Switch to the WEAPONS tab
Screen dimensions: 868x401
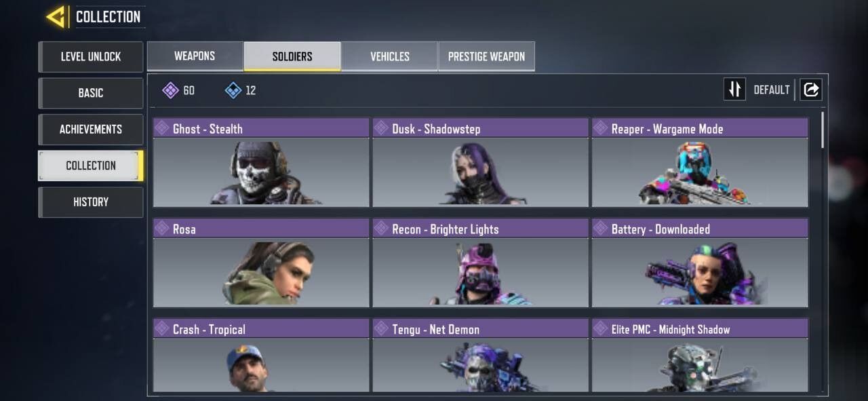(x=195, y=56)
